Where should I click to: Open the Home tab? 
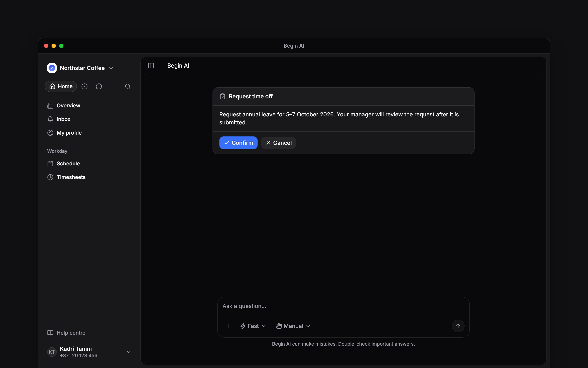[61, 86]
